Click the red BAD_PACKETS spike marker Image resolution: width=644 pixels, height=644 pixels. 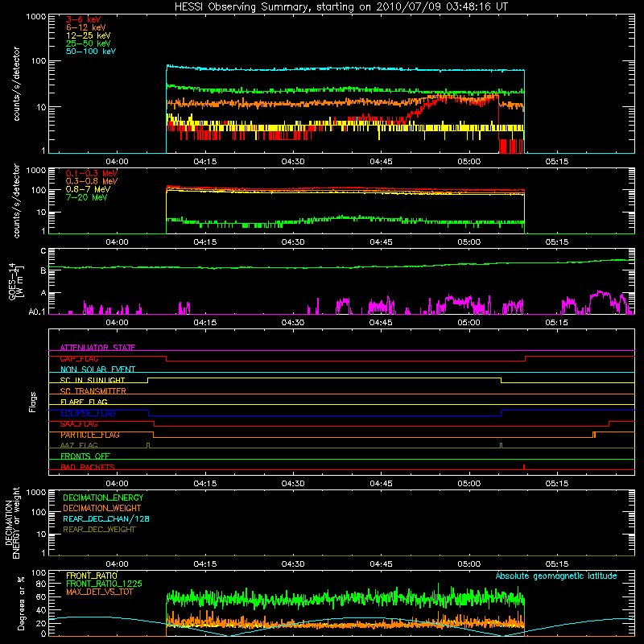point(524,467)
